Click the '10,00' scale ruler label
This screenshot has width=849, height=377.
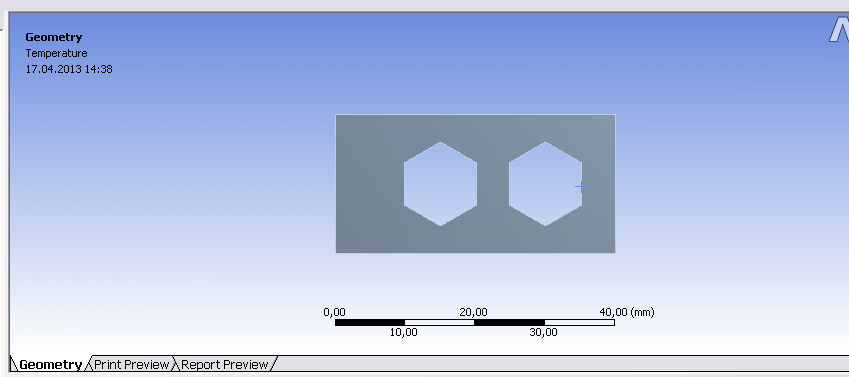[x=404, y=332]
